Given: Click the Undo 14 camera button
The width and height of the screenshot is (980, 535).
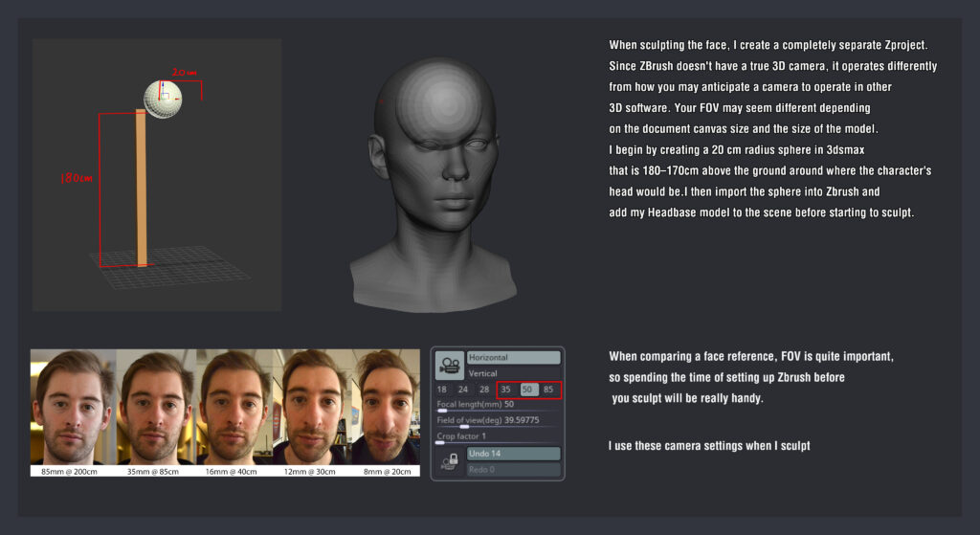Looking at the screenshot, I should [x=513, y=454].
